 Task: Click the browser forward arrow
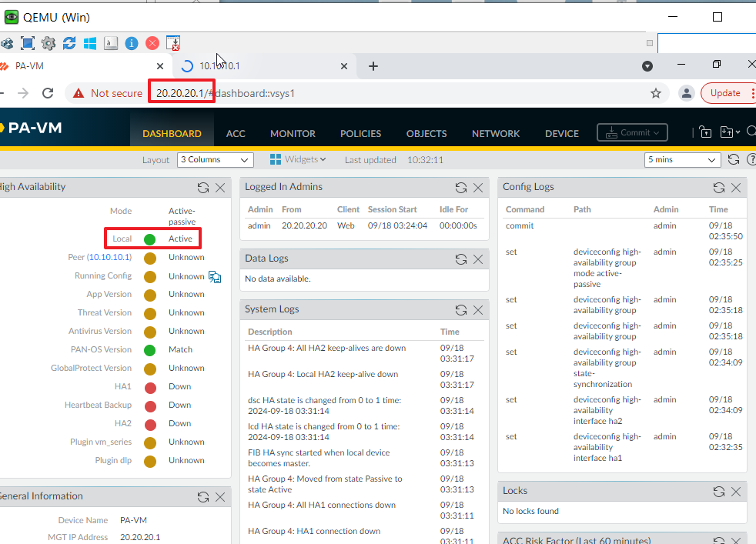click(x=22, y=93)
